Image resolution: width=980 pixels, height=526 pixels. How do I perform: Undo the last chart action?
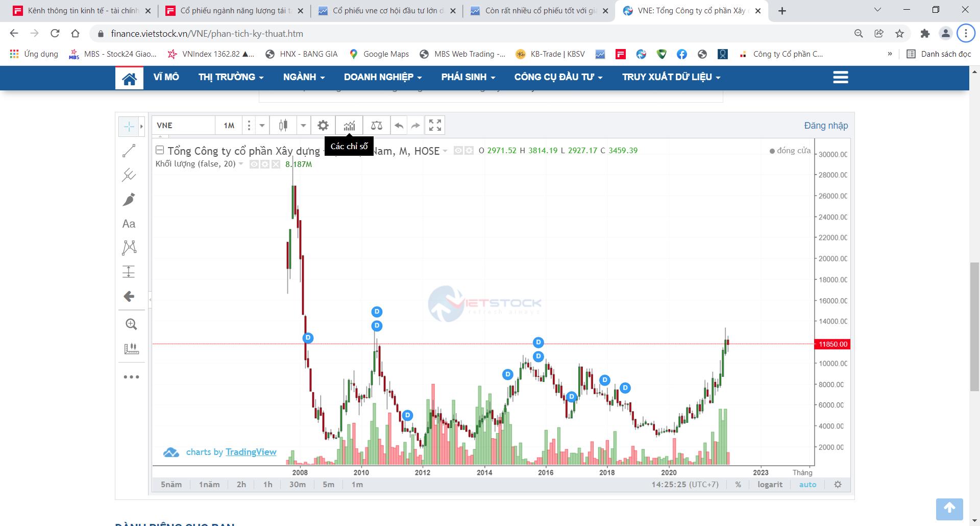click(399, 126)
